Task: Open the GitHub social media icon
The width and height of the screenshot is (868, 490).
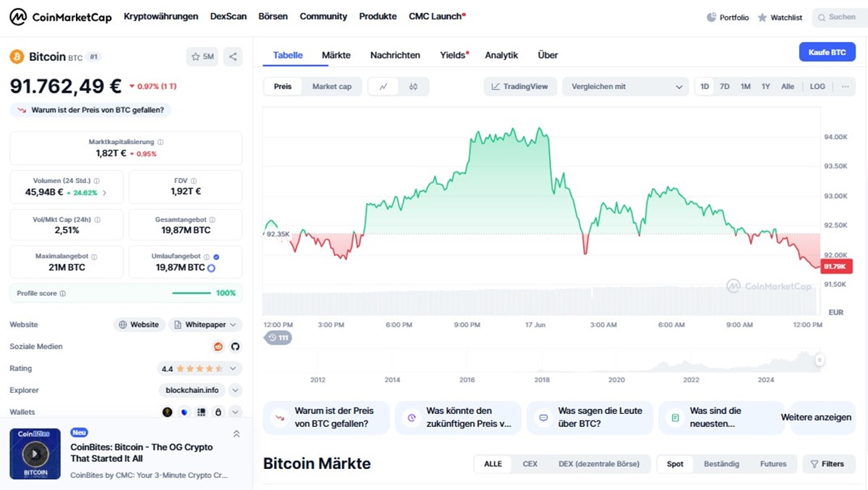Action: click(235, 347)
